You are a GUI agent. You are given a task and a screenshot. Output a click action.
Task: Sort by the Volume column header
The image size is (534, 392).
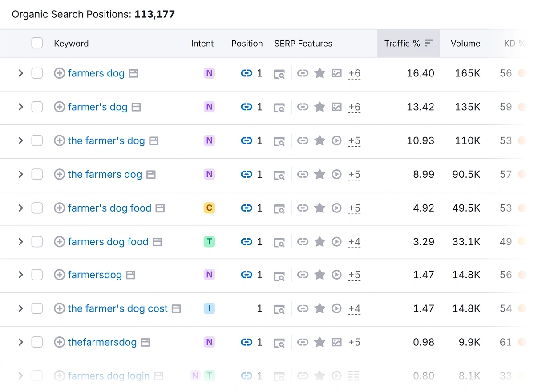point(465,44)
